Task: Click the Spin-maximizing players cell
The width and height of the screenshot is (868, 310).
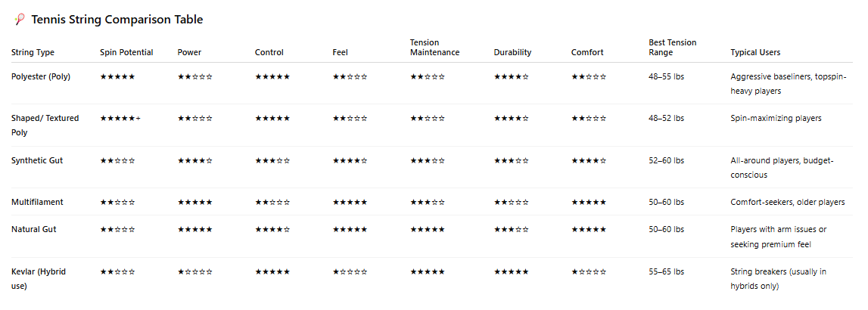Action: pos(776,119)
